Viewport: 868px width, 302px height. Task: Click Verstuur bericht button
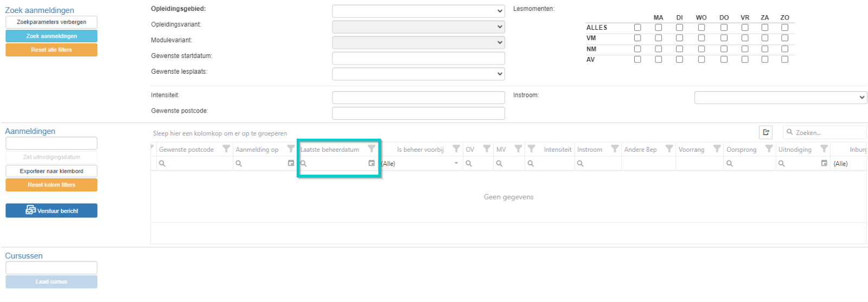pos(52,210)
